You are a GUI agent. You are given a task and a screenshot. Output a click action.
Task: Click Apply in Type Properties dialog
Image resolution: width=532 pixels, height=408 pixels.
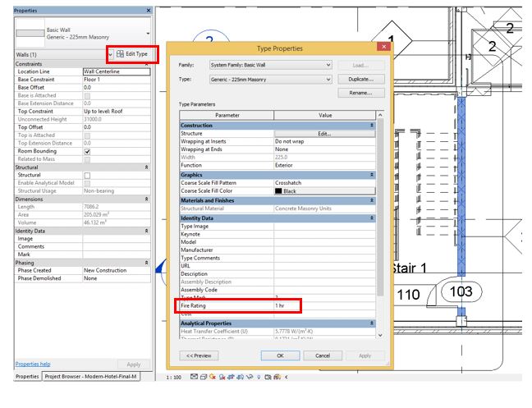pos(365,355)
